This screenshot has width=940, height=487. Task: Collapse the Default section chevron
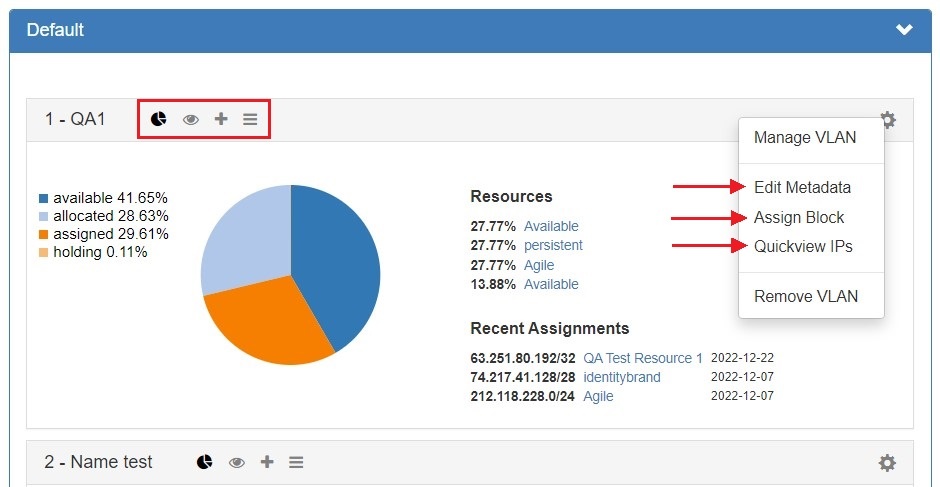(x=904, y=30)
